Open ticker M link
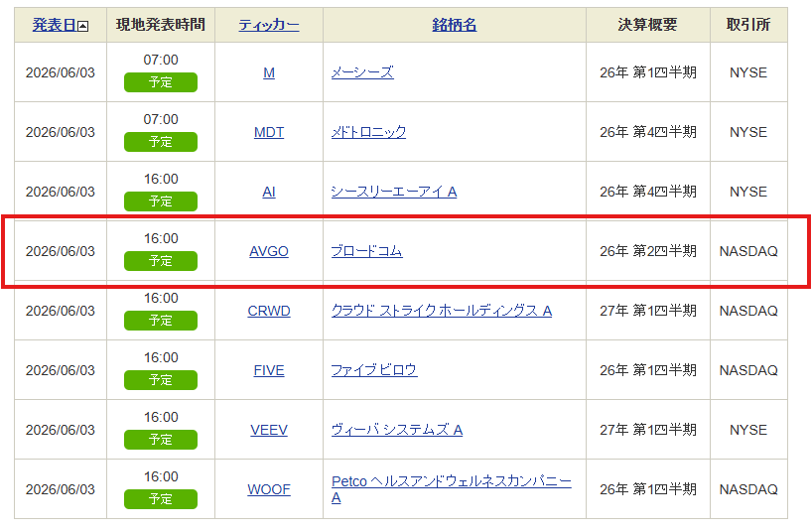 (x=269, y=72)
